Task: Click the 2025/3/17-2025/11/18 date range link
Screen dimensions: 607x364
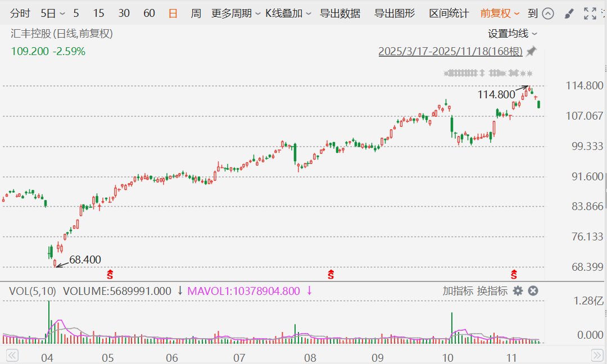Action: pyautogui.click(x=450, y=52)
